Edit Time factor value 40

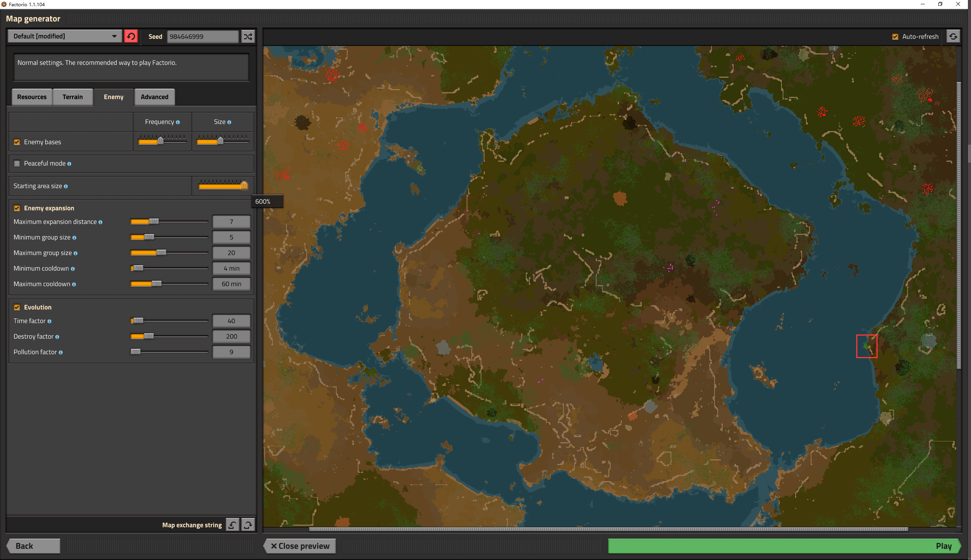pos(232,321)
